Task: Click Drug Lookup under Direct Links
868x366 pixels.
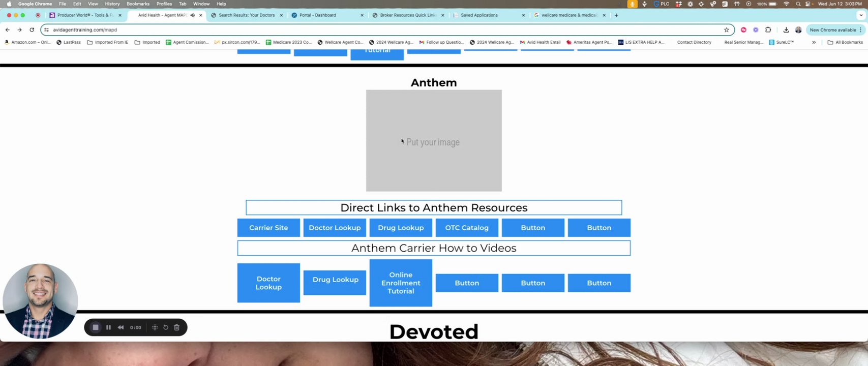Action: [401, 228]
